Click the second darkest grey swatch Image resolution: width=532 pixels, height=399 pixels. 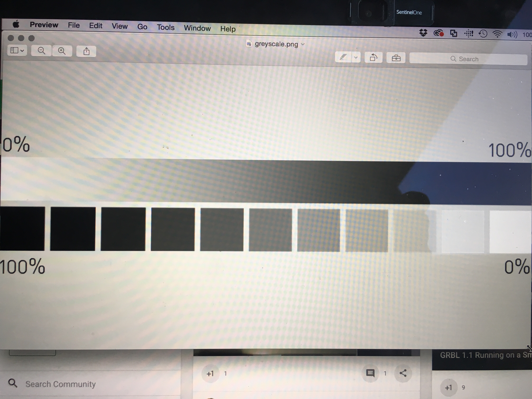coord(73,229)
